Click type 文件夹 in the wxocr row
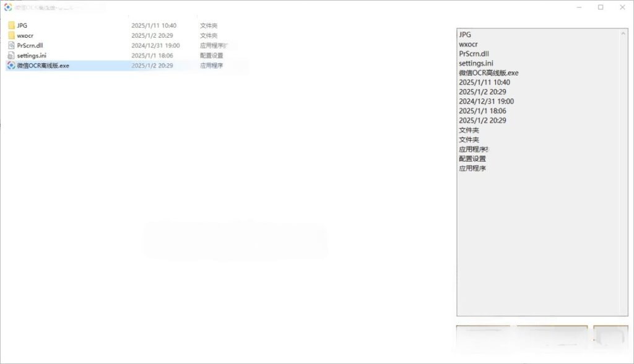Screen dimensions: 634x364 pyautogui.click(x=209, y=35)
